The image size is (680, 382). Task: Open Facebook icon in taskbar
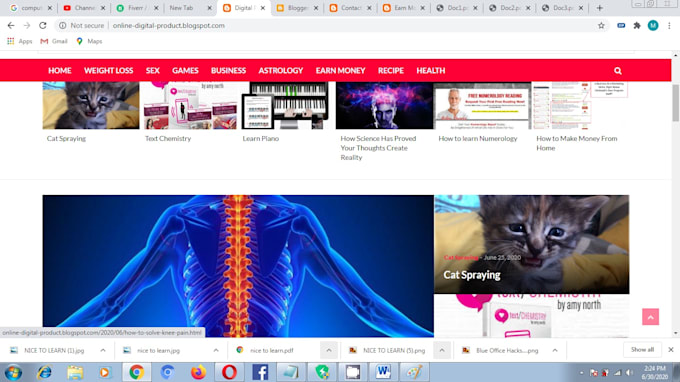click(x=260, y=372)
